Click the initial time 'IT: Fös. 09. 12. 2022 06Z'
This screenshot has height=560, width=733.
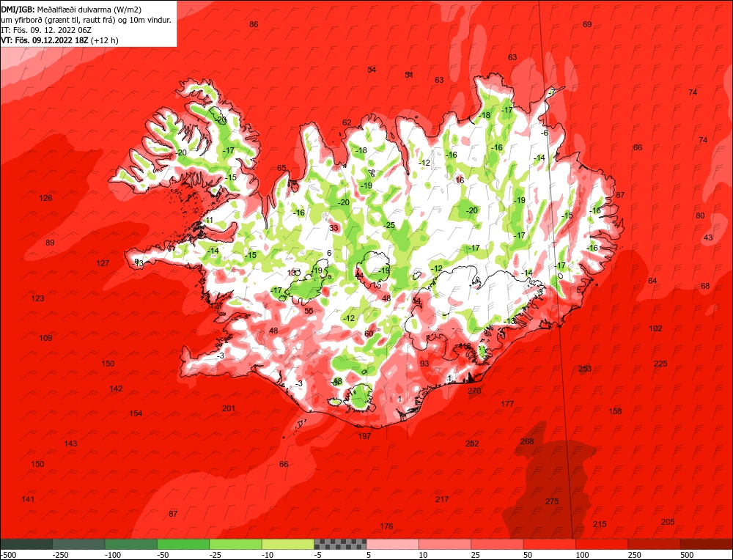(x=46, y=30)
